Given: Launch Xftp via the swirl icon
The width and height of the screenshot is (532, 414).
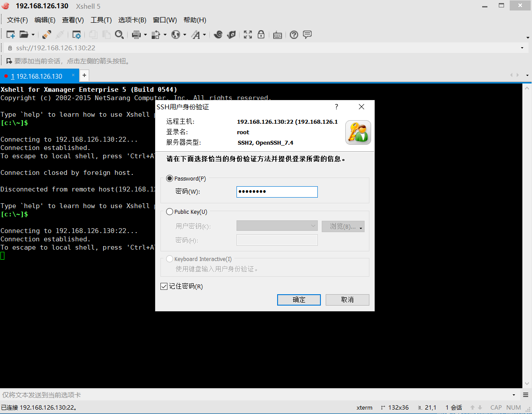Looking at the screenshot, I should [218, 35].
